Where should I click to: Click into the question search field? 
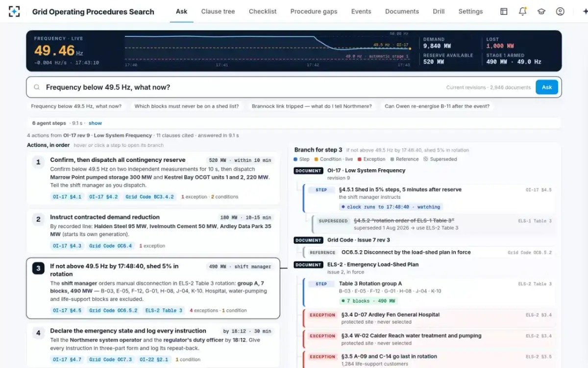pyautogui.click(x=294, y=87)
